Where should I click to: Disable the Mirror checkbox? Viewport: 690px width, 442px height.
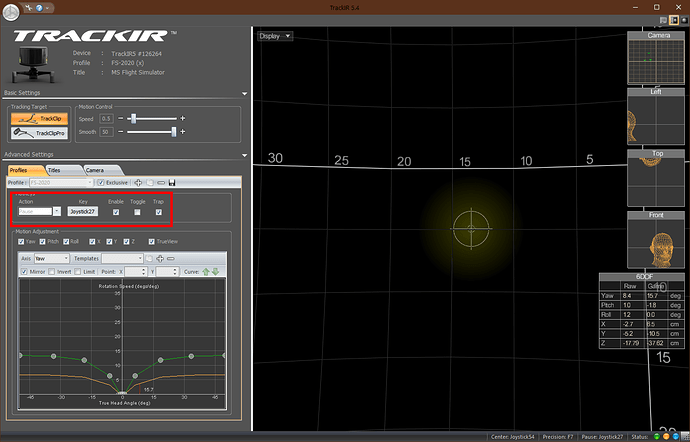24,271
